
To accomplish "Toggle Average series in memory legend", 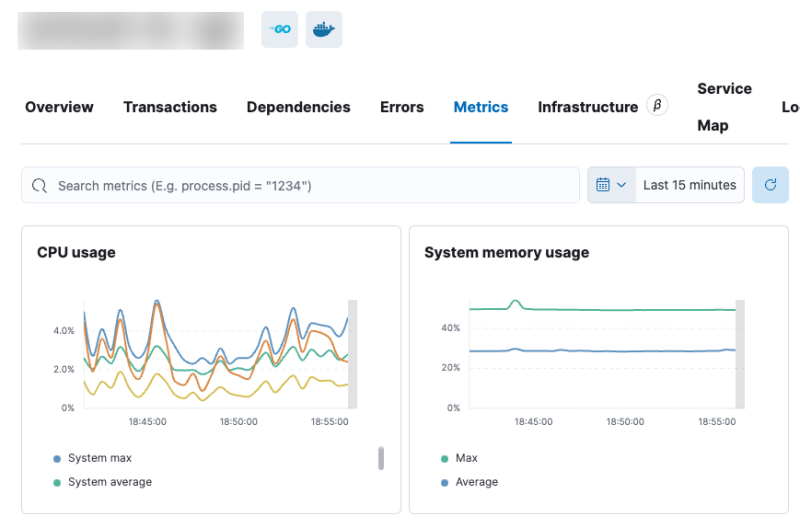I will (476, 482).
